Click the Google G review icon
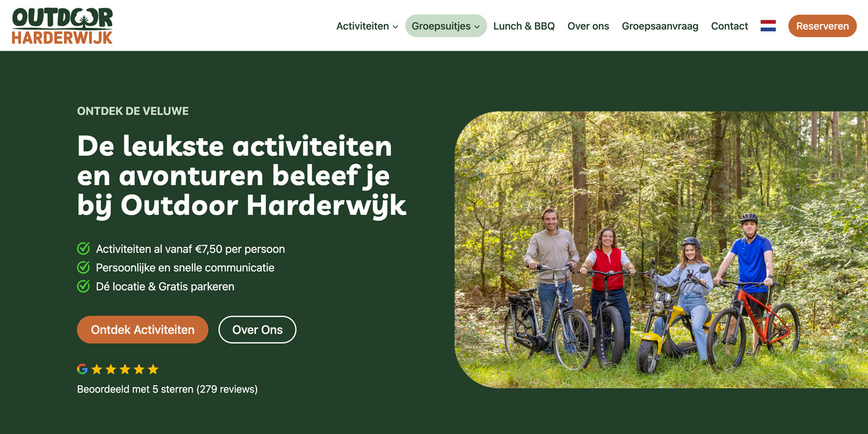This screenshot has height=434, width=868. point(82,369)
